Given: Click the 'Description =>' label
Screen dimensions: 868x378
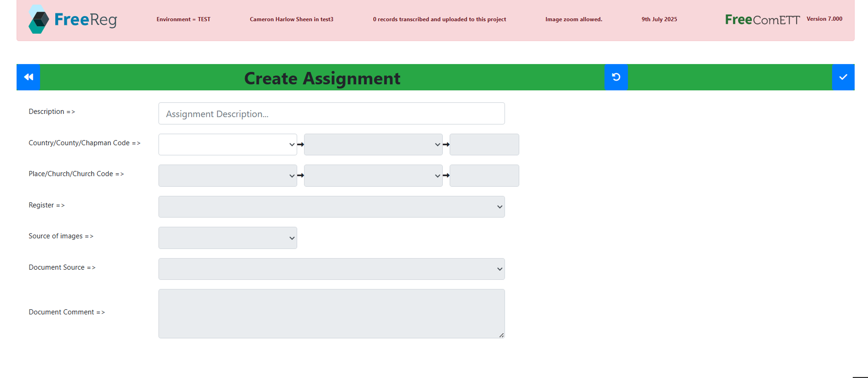Looking at the screenshot, I should pyautogui.click(x=52, y=112).
